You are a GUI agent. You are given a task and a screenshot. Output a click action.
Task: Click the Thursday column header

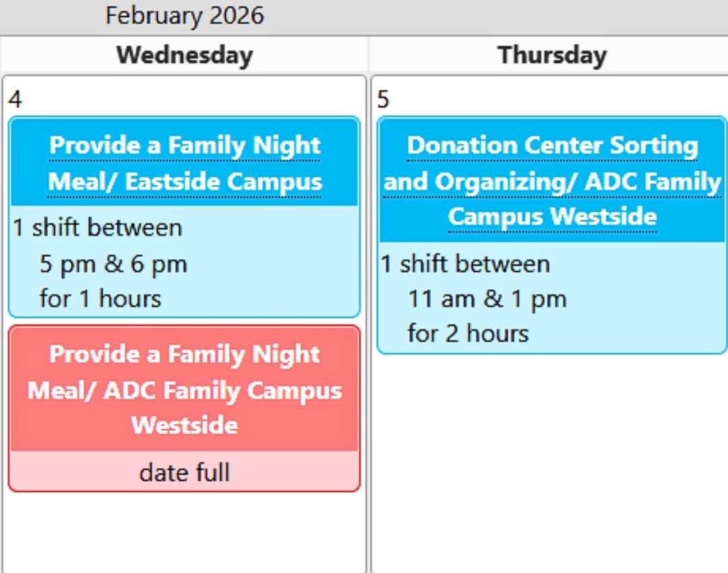tap(552, 55)
